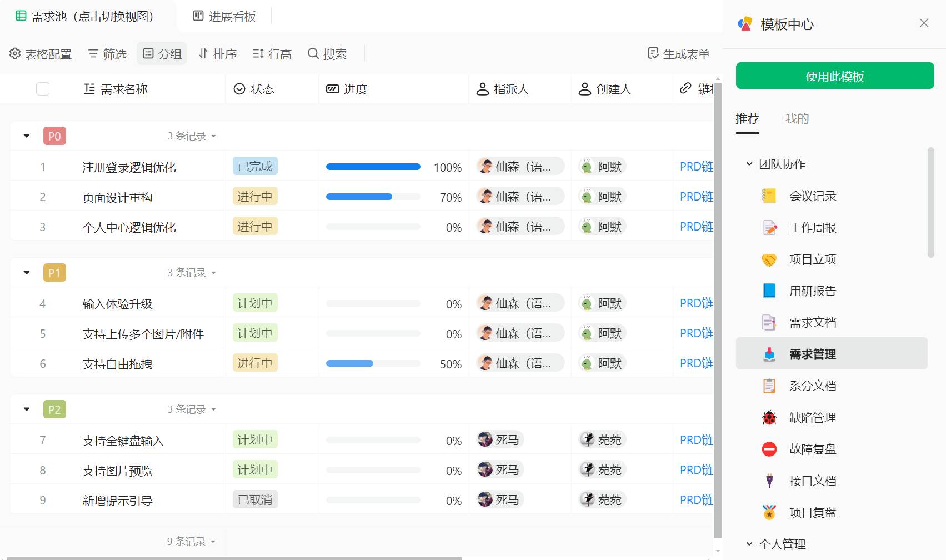Click the P0 priority tag
Image resolution: width=946 pixels, height=560 pixels.
(54, 136)
